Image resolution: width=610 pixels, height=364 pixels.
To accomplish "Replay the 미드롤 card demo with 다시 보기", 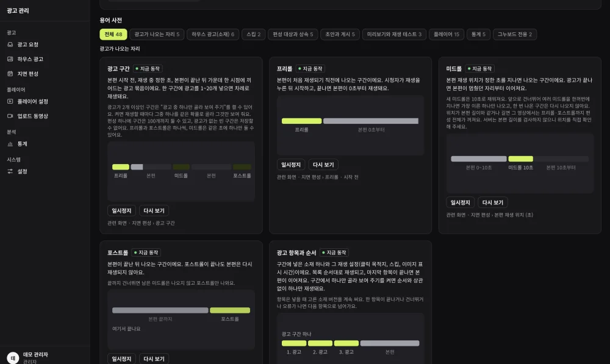I will click(493, 202).
